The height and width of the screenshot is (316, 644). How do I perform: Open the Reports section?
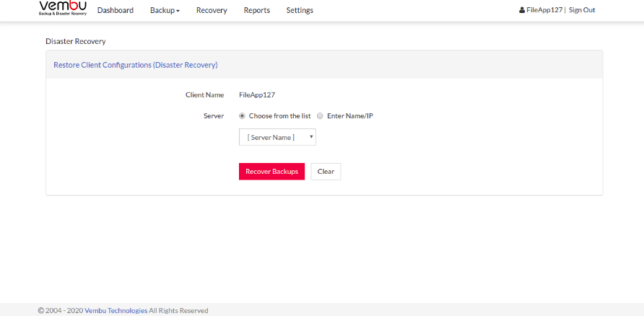[x=257, y=10]
